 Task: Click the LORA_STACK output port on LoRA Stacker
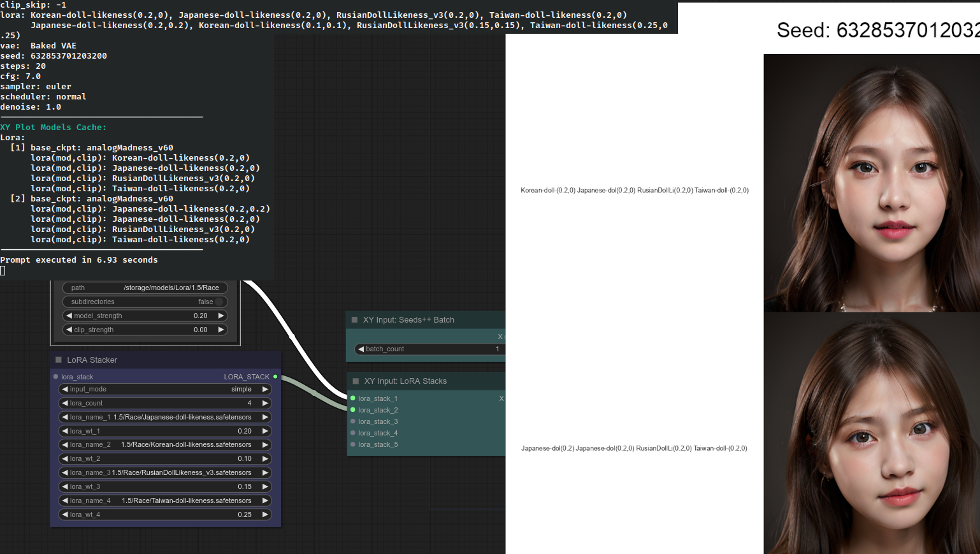(275, 377)
